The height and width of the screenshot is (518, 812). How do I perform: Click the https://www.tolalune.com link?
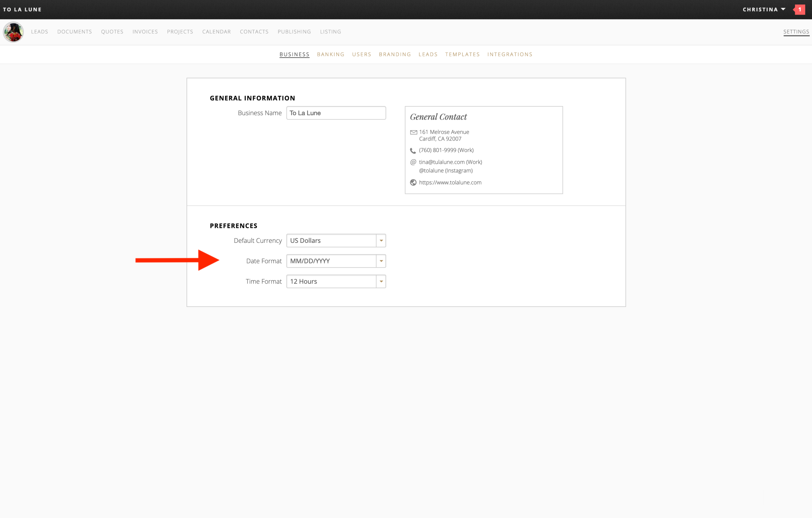click(450, 183)
